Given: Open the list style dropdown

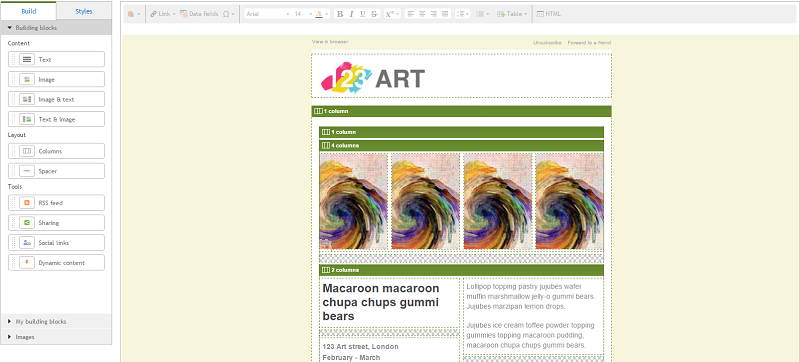Looking at the screenshot, I should click(483, 14).
